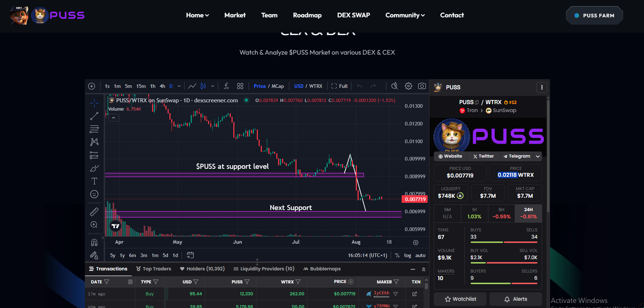
Task: Open the Community dropdown menu
Action: 405,15
